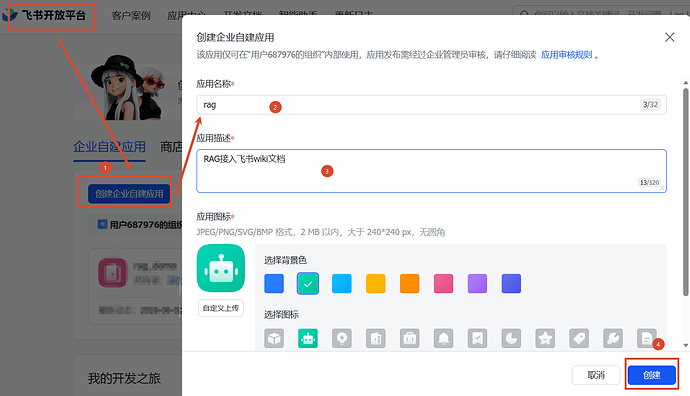
Task: Pick the door-shaped app icon
Action: tap(376, 338)
